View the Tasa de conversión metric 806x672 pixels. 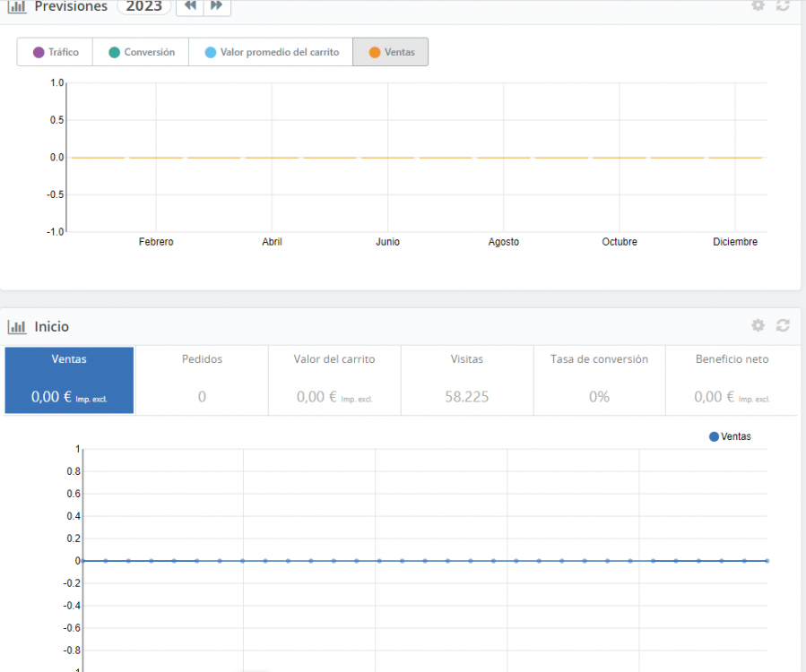[x=599, y=380]
